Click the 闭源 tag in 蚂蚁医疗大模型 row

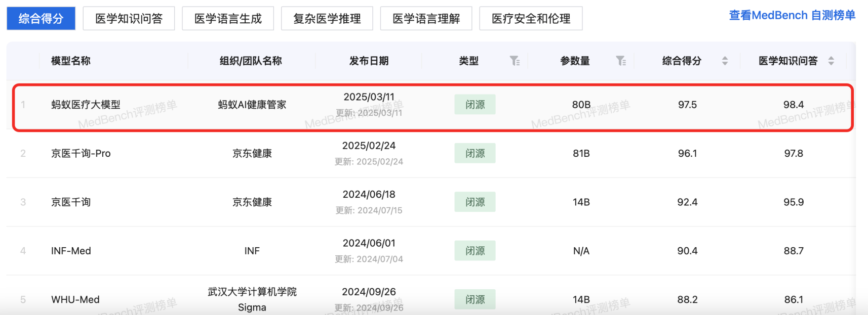(475, 105)
